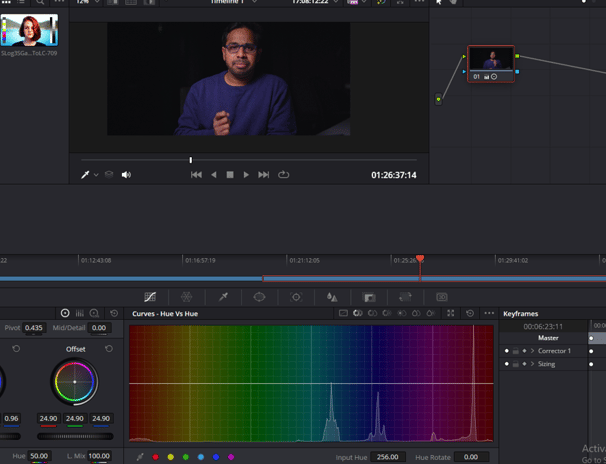Image resolution: width=606 pixels, height=464 pixels.
Task: Click the Offset color wheel center
Action: 75,382
